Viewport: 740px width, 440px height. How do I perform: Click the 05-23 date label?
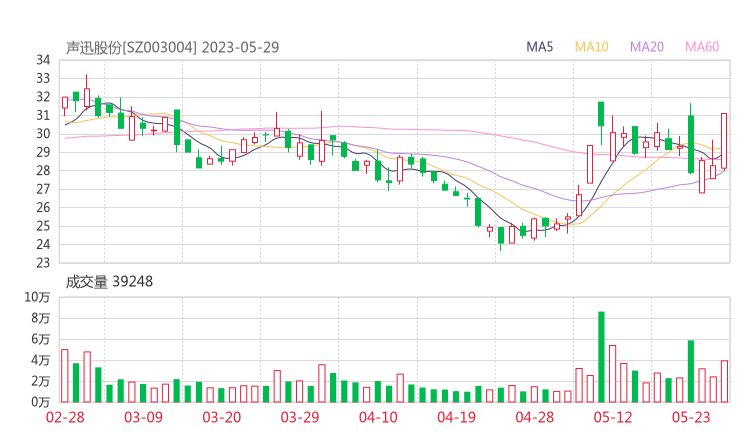(x=691, y=417)
